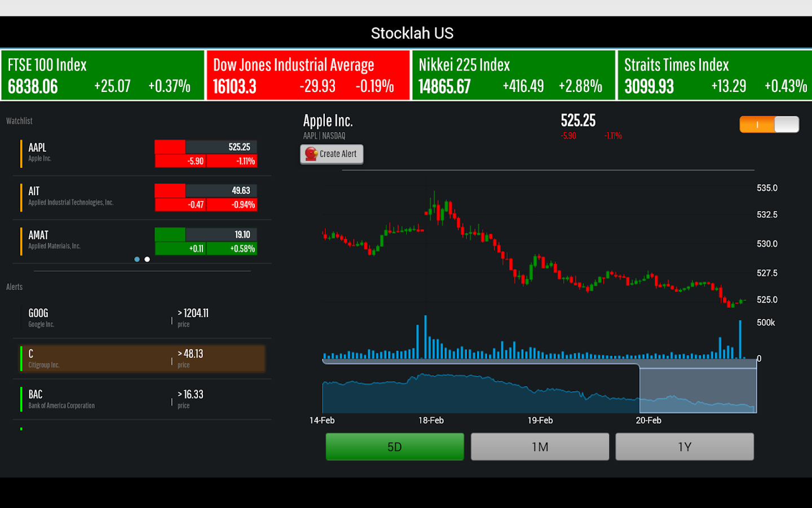Open the GOOG price alert
This screenshot has height=508, width=812.
coord(142,318)
